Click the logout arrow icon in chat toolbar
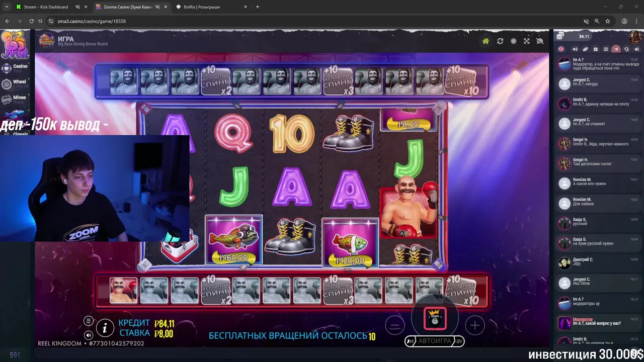 (636, 49)
